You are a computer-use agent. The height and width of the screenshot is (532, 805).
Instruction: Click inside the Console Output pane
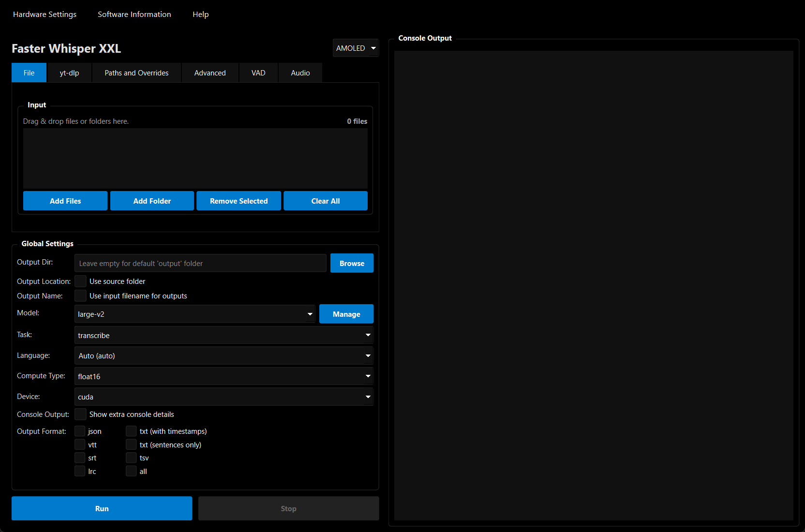pyautogui.click(x=594, y=285)
